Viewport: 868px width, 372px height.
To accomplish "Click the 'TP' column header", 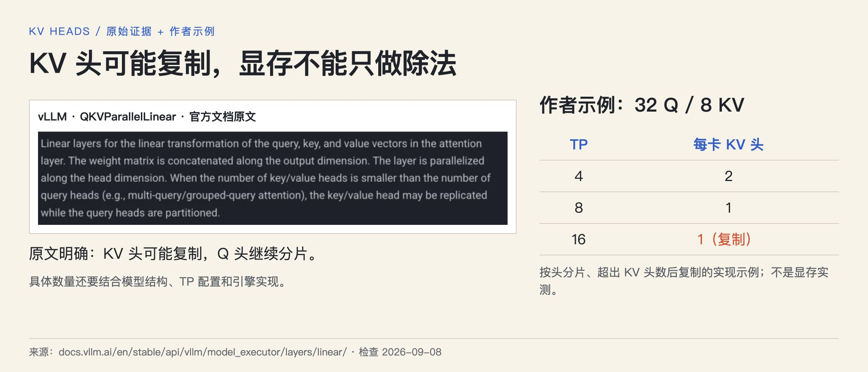I will click(x=579, y=144).
